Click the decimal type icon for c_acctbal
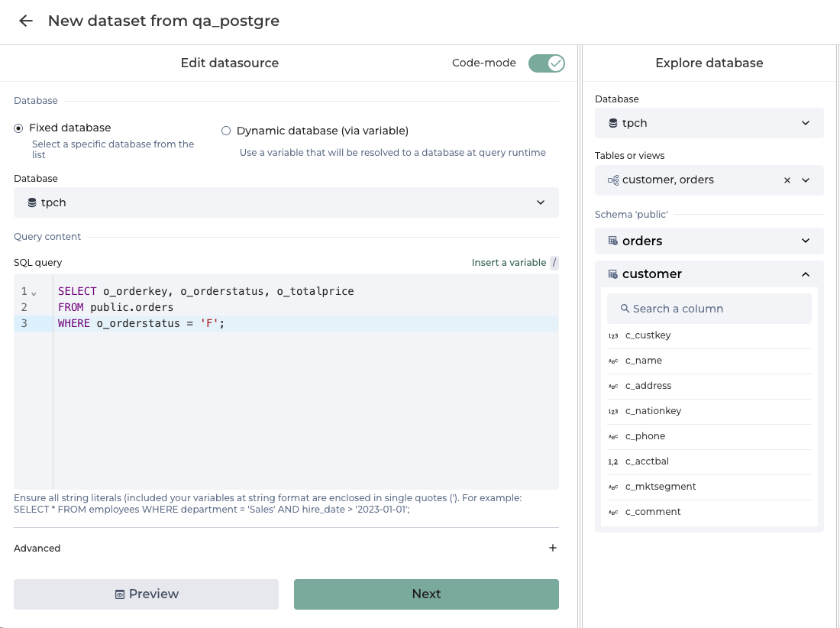This screenshot has height=628, width=840. pyautogui.click(x=613, y=461)
